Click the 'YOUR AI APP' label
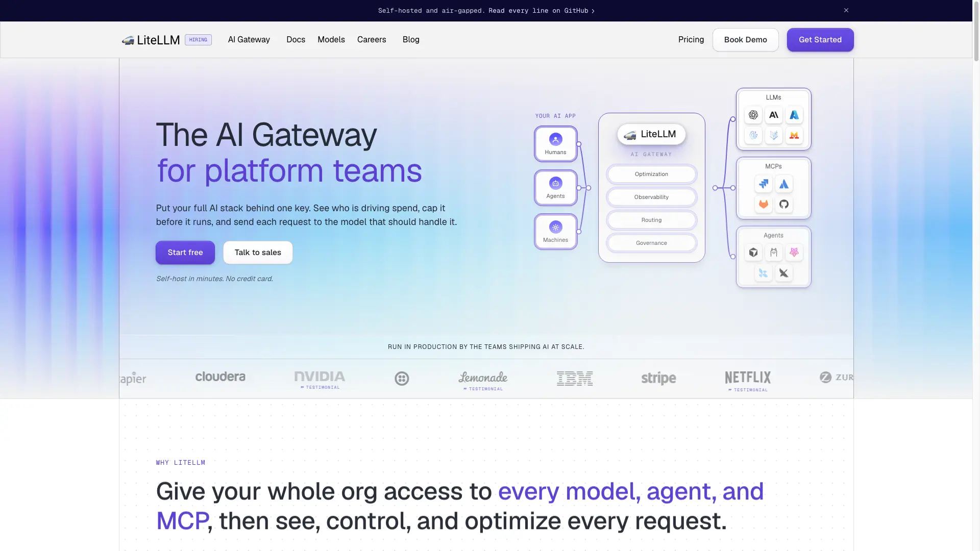The height and width of the screenshot is (551, 980). [x=555, y=116]
